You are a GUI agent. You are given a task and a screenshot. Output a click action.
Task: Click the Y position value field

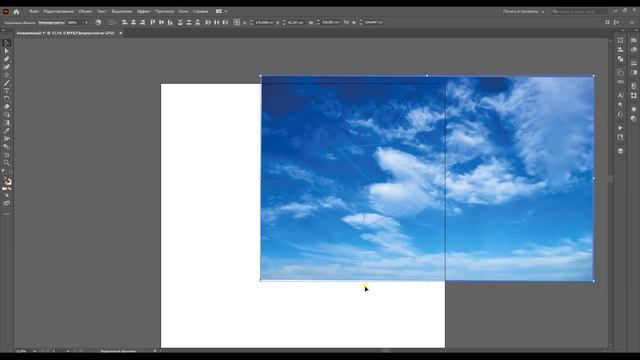click(x=296, y=22)
